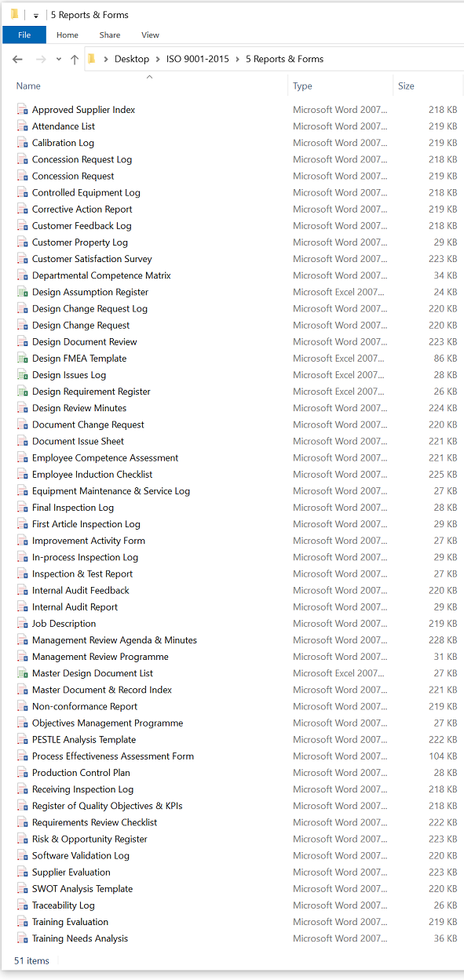
Task: Switch to the Home ribbon tab
Action: click(68, 35)
